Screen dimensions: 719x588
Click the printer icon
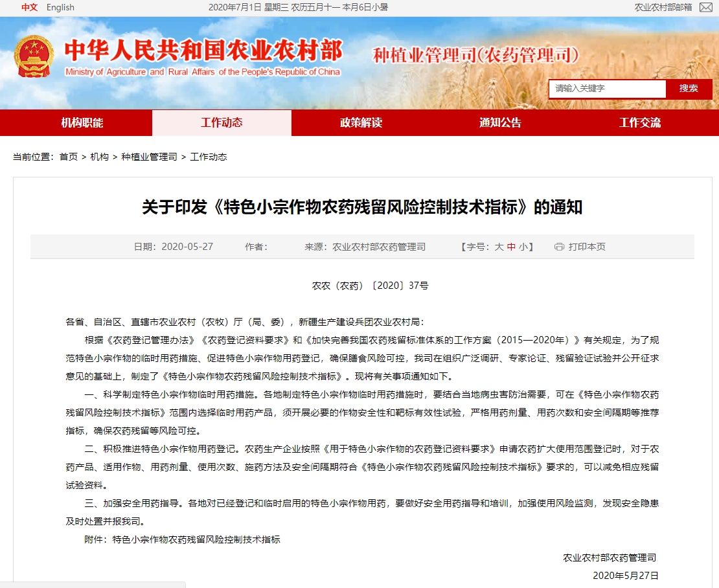click(559, 247)
